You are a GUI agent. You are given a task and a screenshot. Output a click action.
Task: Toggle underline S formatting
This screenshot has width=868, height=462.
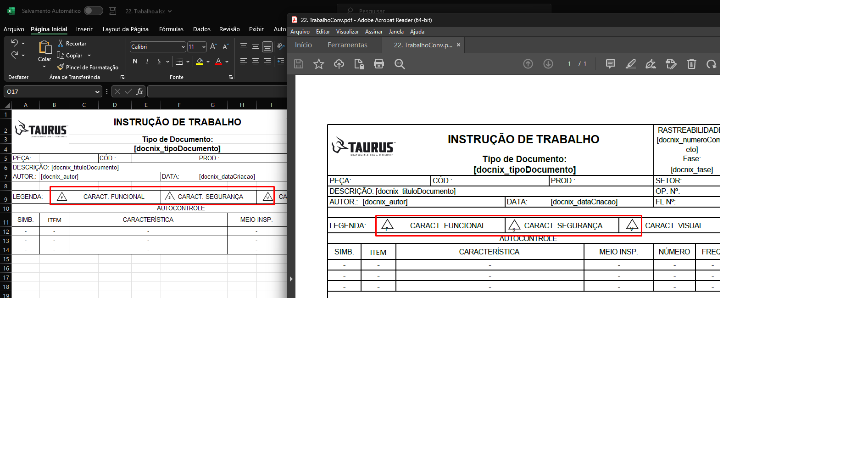coord(159,61)
